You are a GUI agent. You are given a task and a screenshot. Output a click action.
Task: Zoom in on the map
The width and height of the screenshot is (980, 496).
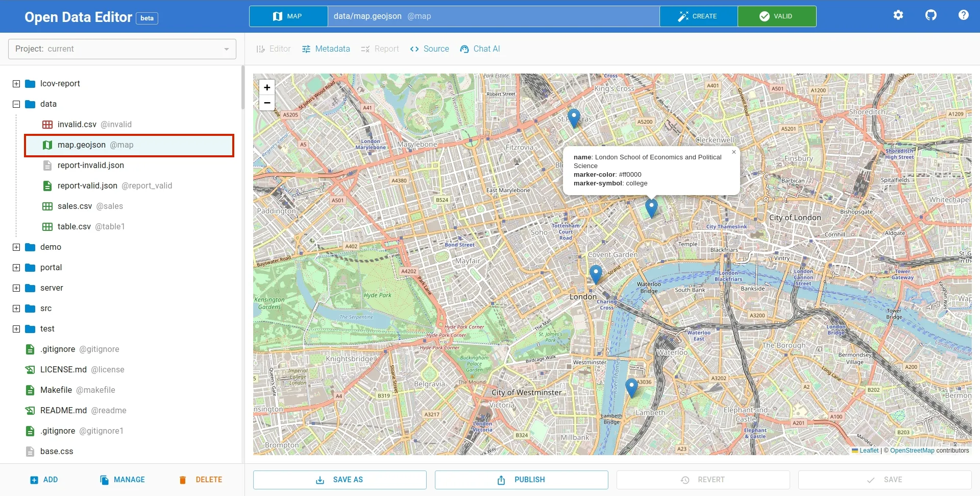pos(267,87)
